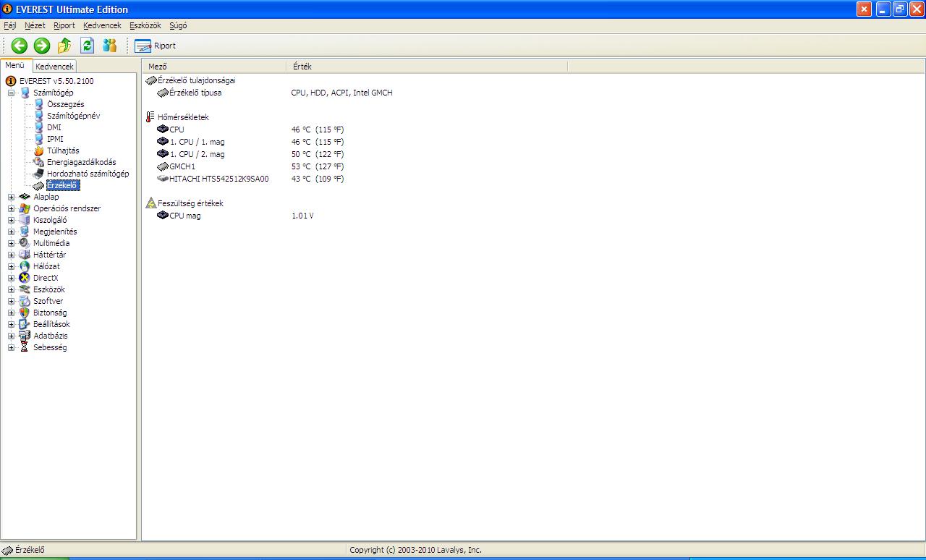Viewport: 926px width, 560px height.
Task: Click the Érték column header
Action: pos(427,67)
